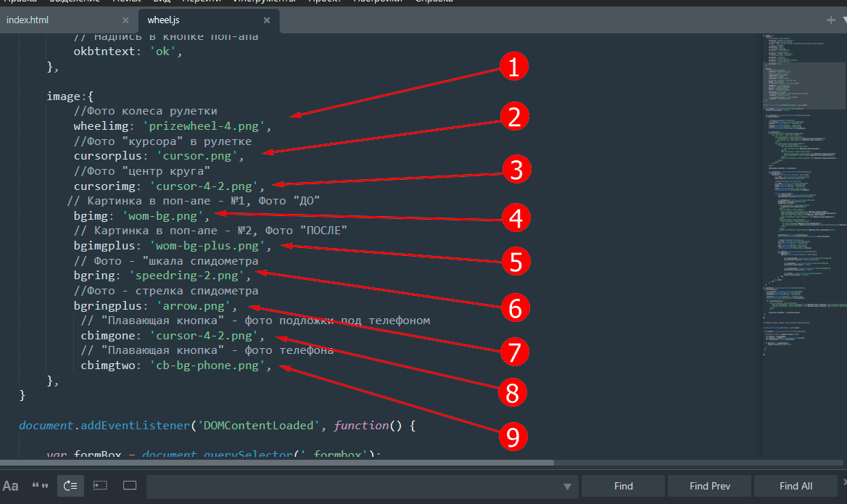Click the 'wom-bg-plus.png' string value
The width and height of the screenshot is (847, 504).
click(x=207, y=246)
